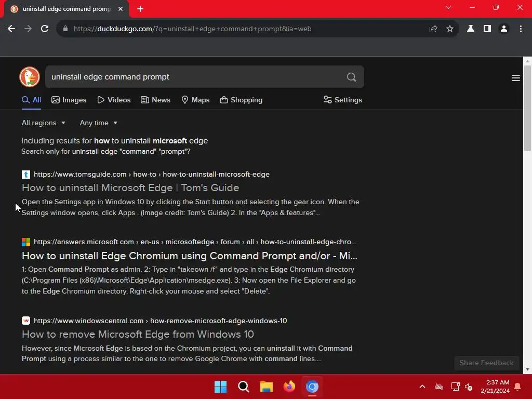Click the browser forward arrow

click(x=28, y=29)
